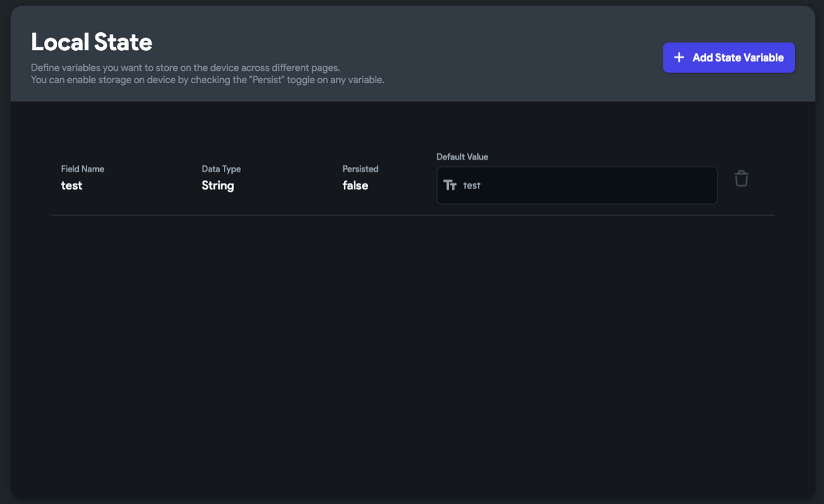Select the field name value 'test'

(71, 185)
